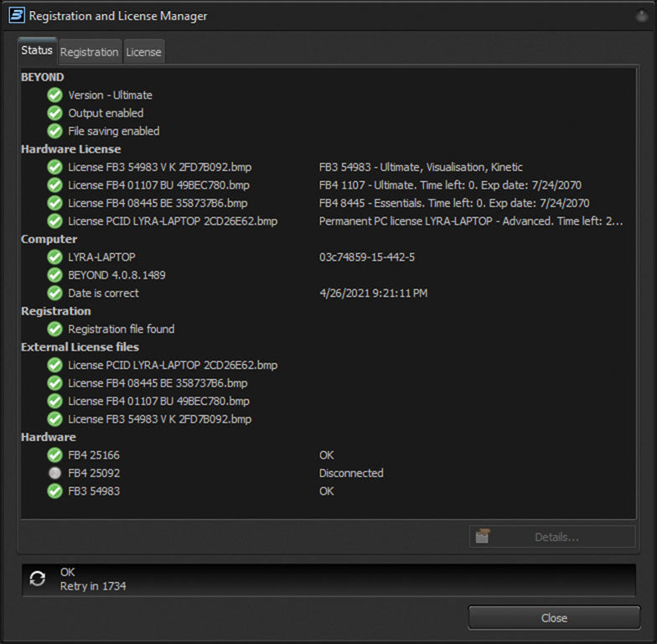This screenshot has width=657, height=644.
Task: Click the BEYOND app logo in title bar
Action: 17,15
